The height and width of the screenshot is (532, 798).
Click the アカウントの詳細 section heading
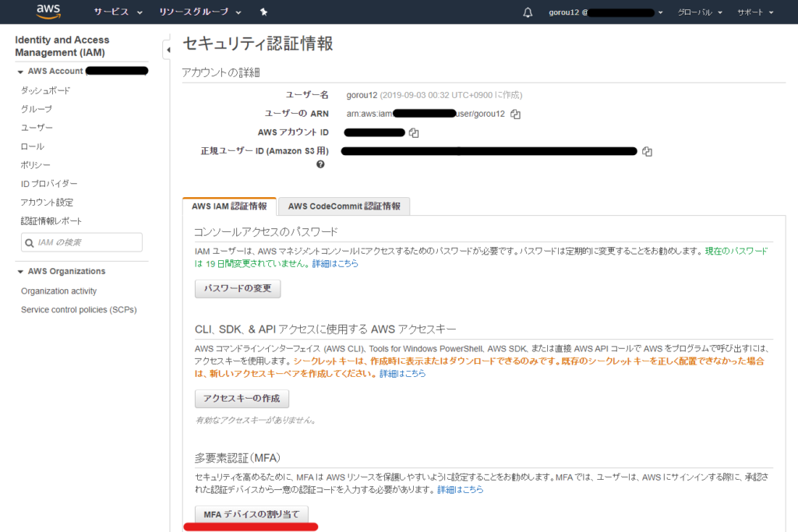tap(221, 72)
